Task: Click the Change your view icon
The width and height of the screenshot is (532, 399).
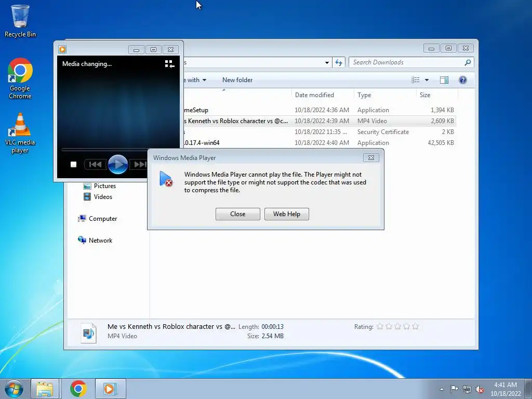Action: (415, 80)
